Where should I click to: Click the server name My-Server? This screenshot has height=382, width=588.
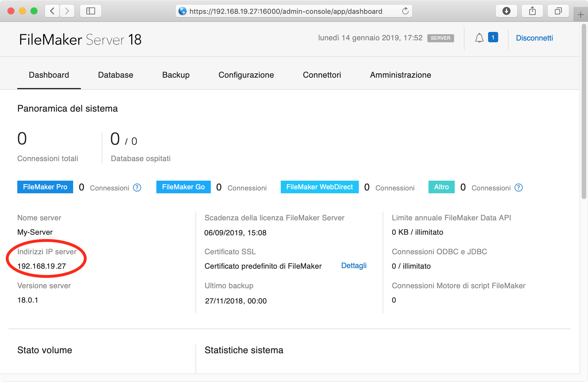click(x=35, y=232)
